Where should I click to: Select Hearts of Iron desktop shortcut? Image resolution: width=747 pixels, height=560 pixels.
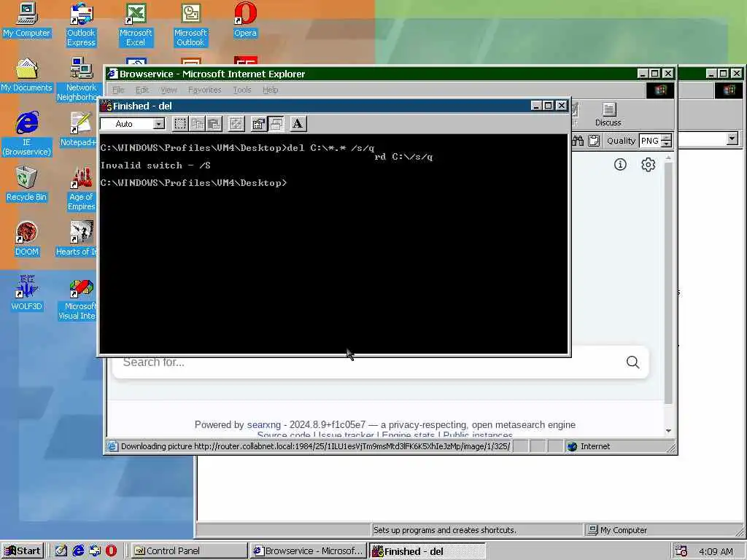pos(77,239)
